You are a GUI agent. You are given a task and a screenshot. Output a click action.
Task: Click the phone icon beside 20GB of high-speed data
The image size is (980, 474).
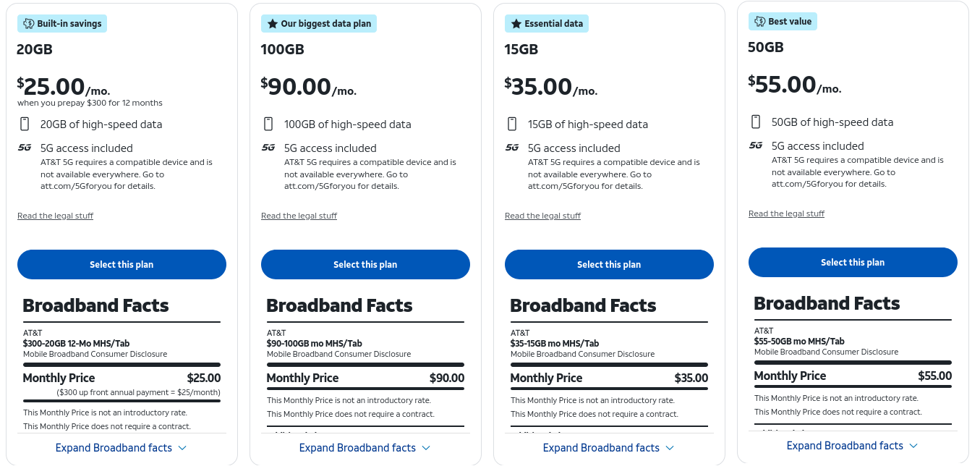click(x=25, y=124)
